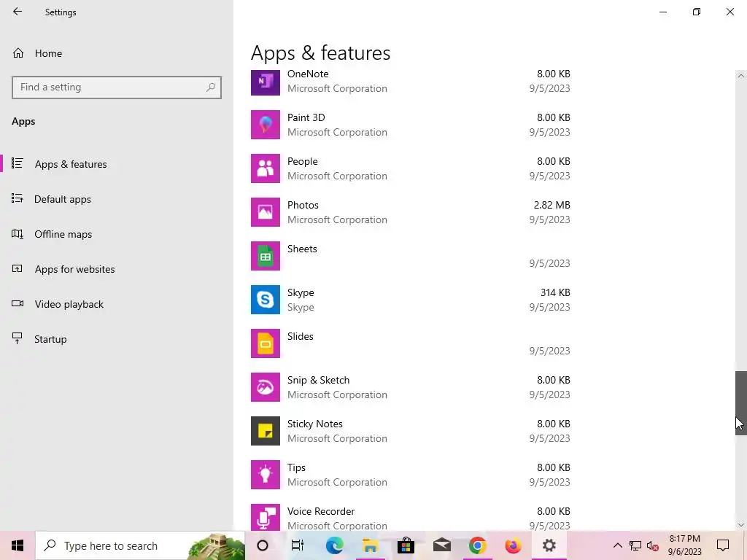Click the Photos app icon
This screenshot has width=747, height=560.
[266, 212]
